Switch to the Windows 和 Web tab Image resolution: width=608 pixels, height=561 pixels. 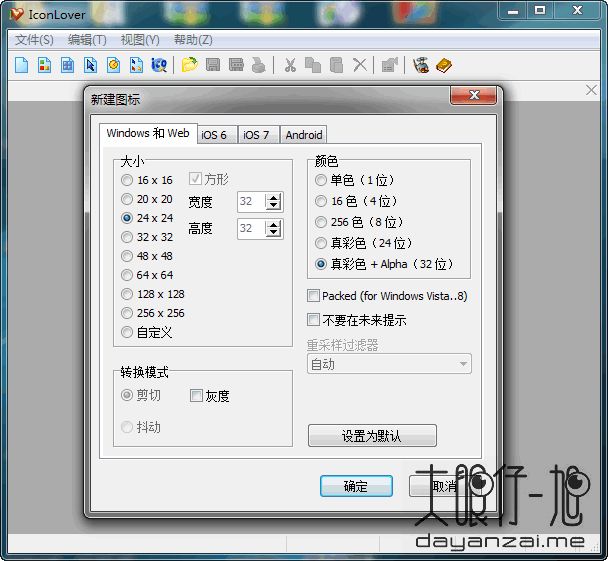[148, 133]
